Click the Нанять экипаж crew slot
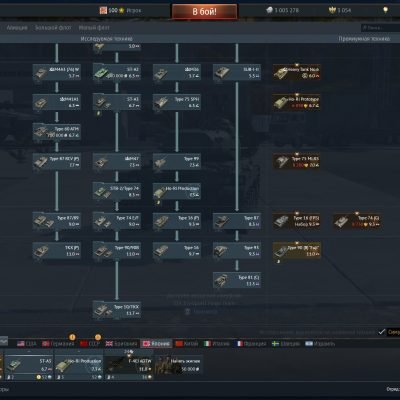400x400 pixels. click(x=179, y=365)
